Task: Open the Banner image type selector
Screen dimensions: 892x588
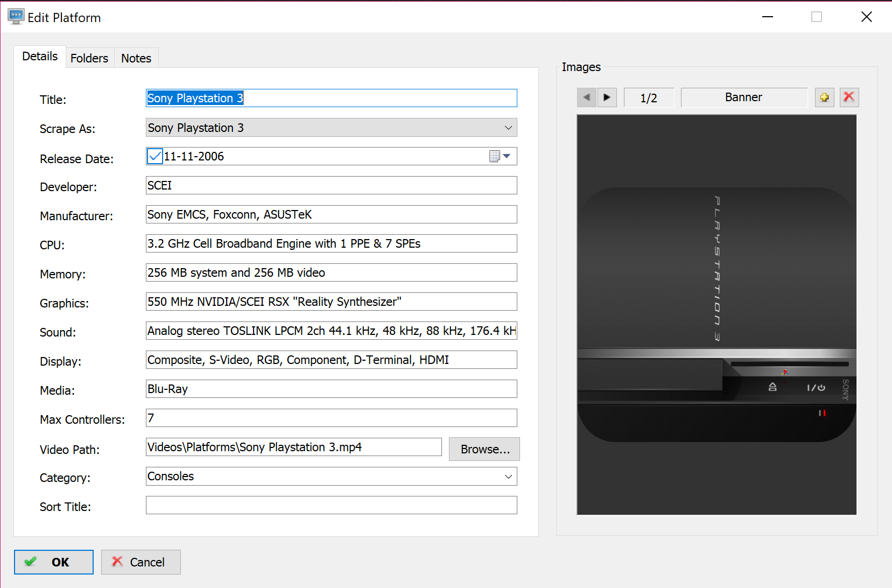Action: coord(744,97)
